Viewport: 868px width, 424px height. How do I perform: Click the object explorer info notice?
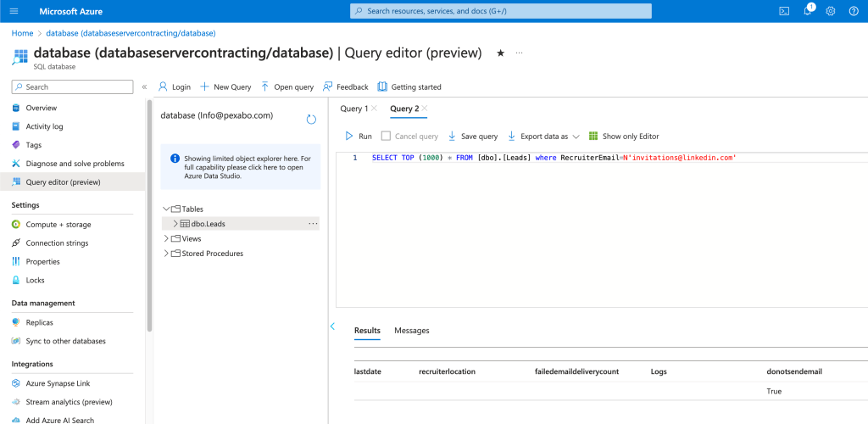(240, 167)
